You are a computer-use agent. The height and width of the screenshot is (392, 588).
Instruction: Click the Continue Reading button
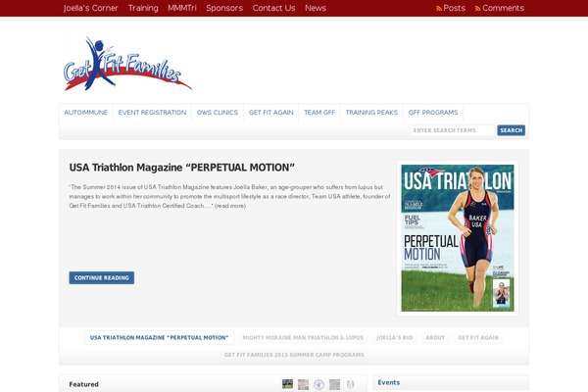pyautogui.click(x=102, y=278)
